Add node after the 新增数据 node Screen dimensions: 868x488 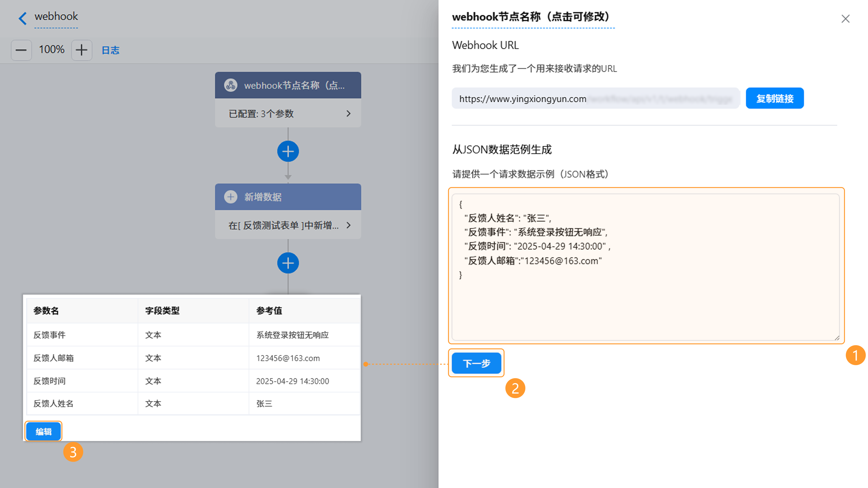[x=288, y=263]
